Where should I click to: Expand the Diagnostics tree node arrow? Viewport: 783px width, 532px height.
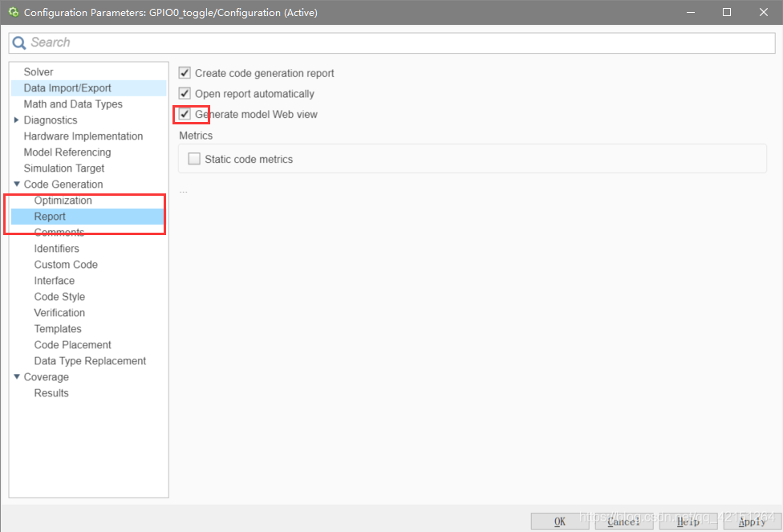(x=17, y=120)
